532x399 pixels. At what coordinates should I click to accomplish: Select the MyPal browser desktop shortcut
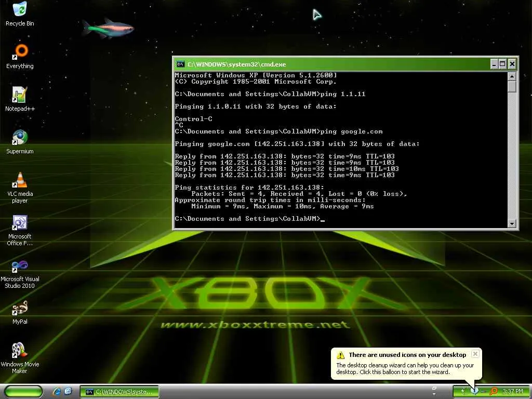coord(20,312)
